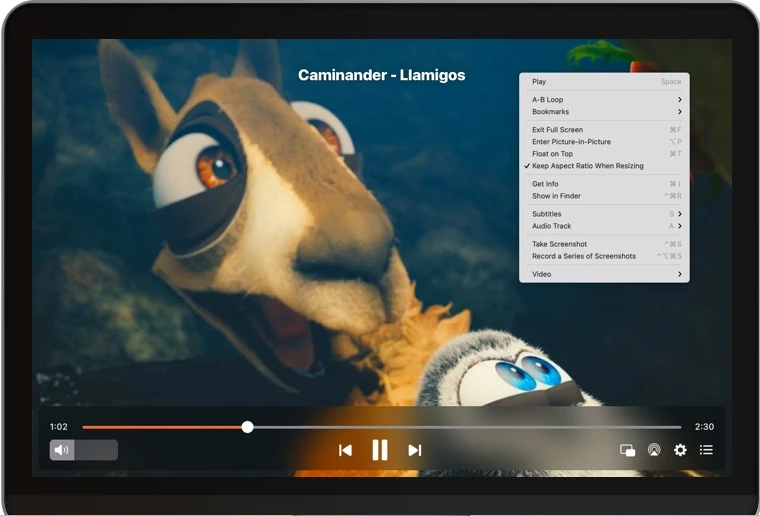Select Play in context menu
760x516 pixels.
(604, 82)
